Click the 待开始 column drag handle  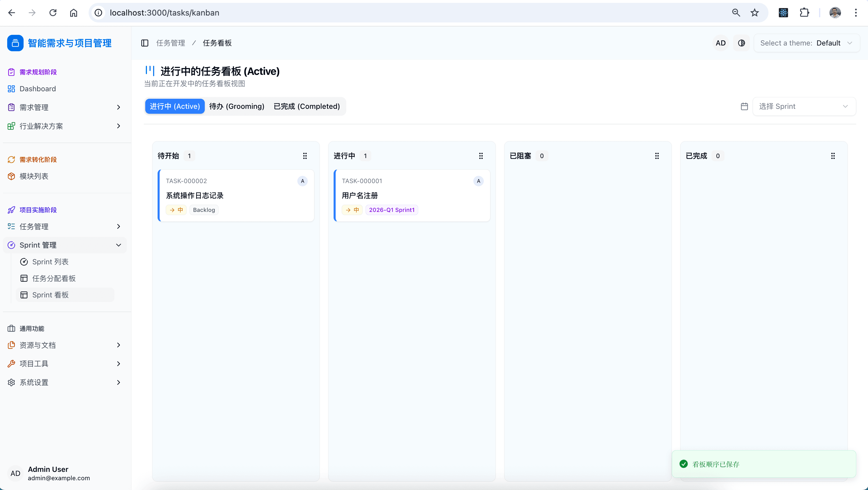(x=305, y=156)
